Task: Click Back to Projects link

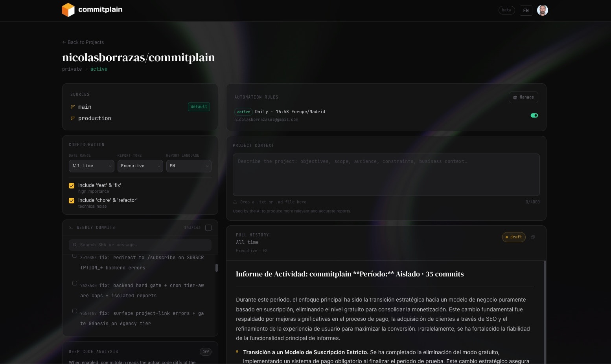Action: (x=83, y=42)
